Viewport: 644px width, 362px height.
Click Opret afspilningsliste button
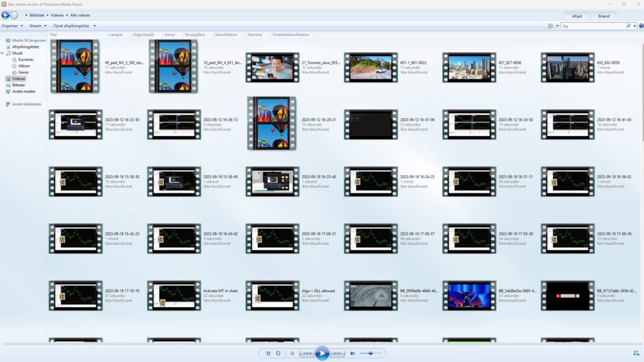click(71, 26)
